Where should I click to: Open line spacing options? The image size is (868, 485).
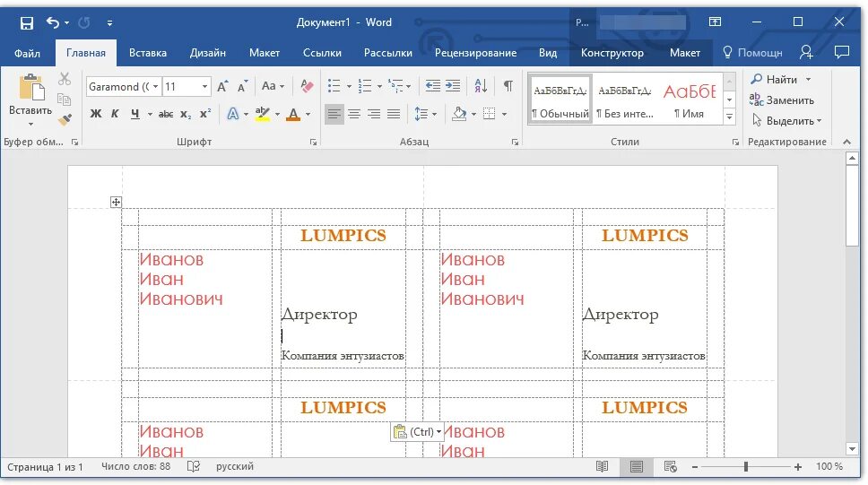tap(421, 114)
